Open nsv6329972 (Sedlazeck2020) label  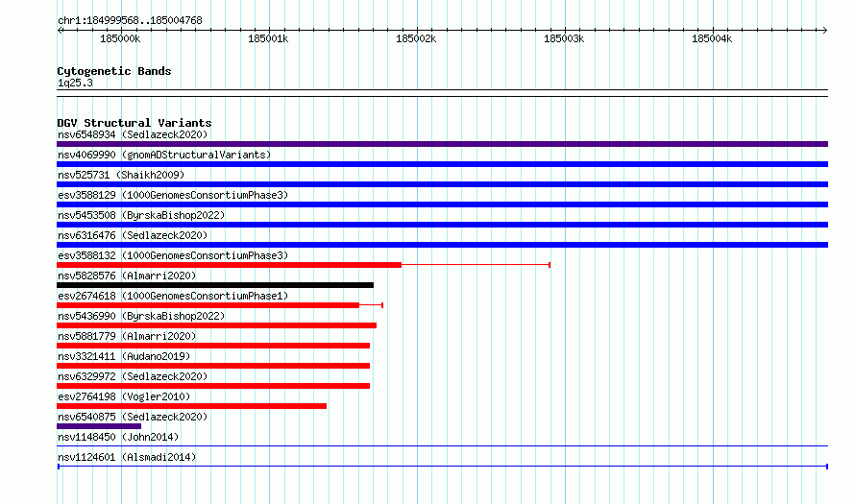(x=133, y=376)
